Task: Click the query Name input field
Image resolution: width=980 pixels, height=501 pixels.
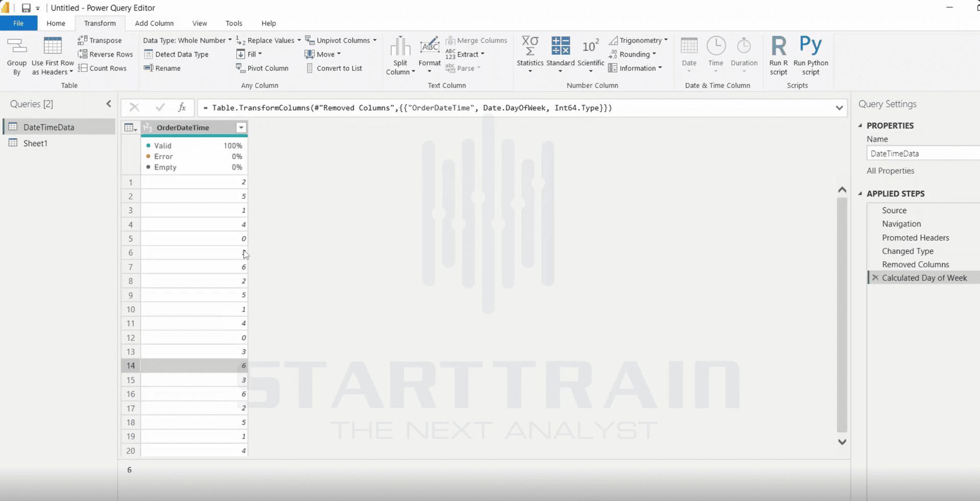Action: point(923,153)
